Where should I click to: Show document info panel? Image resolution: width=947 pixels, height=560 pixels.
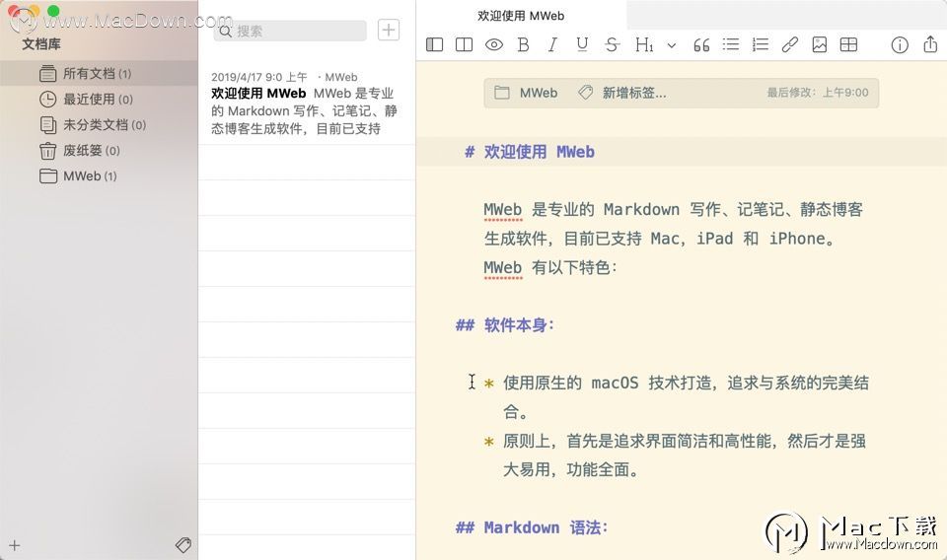[900, 45]
